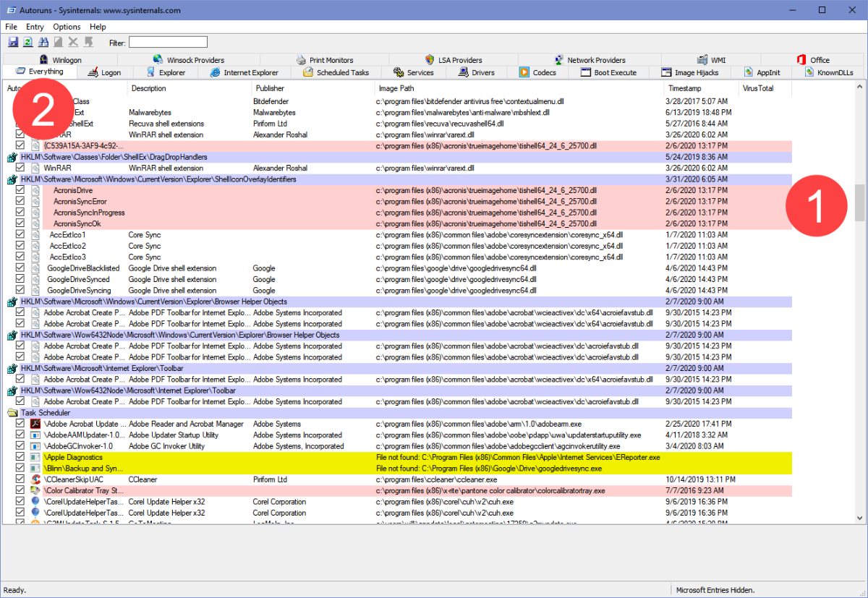The width and height of the screenshot is (868, 598).
Task: Click the VirusTotal column header
Action: [766, 88]
